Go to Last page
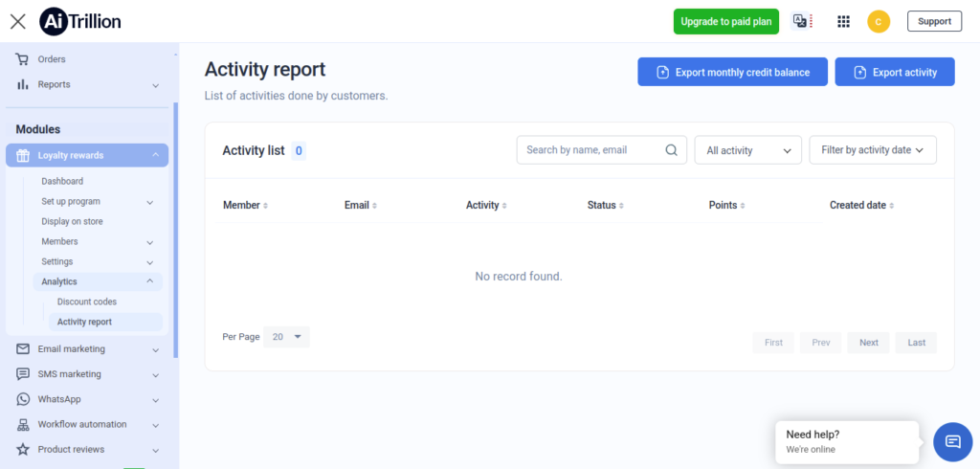 (916, 343)
